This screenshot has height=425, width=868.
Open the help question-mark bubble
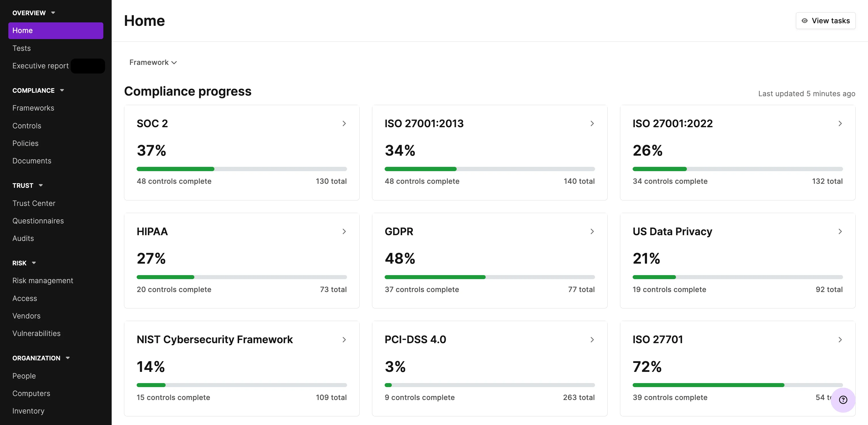pos(843,400)
